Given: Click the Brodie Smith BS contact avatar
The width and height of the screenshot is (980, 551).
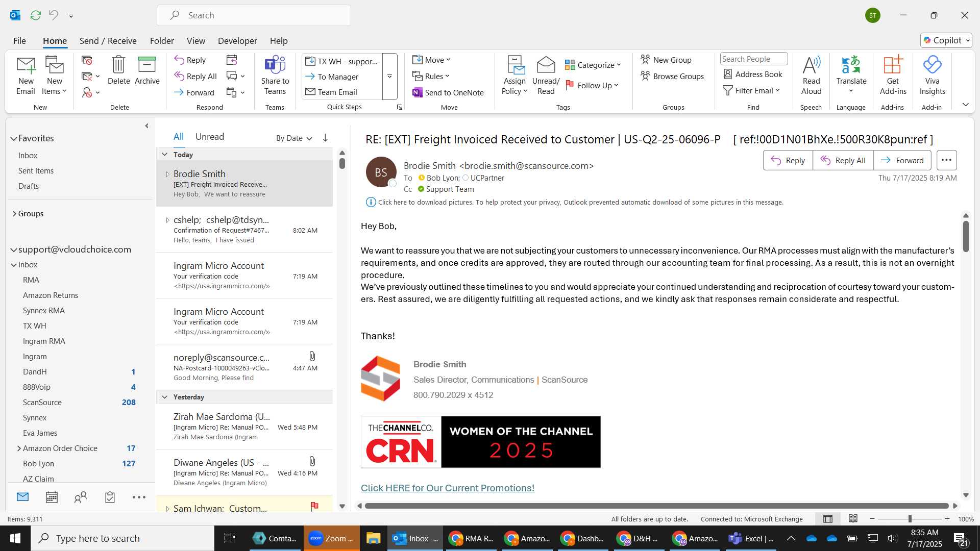Looking at the screenshot, I should [381, 172].
